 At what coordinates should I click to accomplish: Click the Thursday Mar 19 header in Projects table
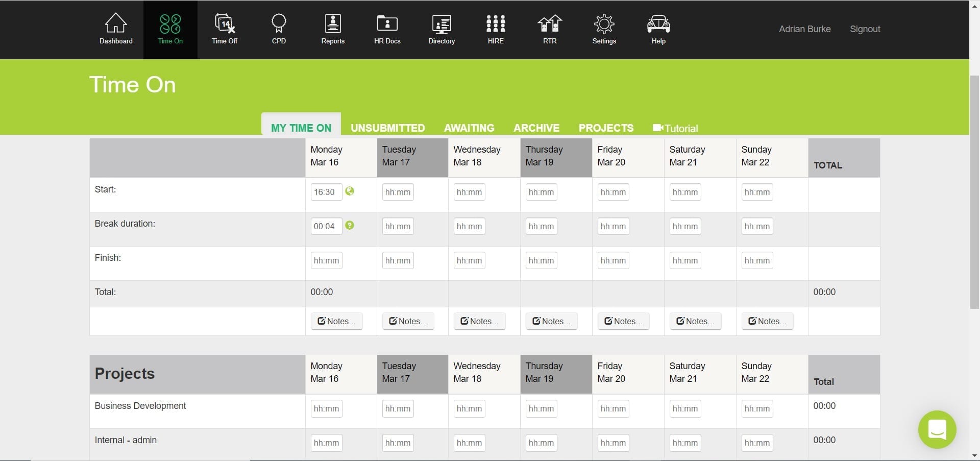coord(556,374)
